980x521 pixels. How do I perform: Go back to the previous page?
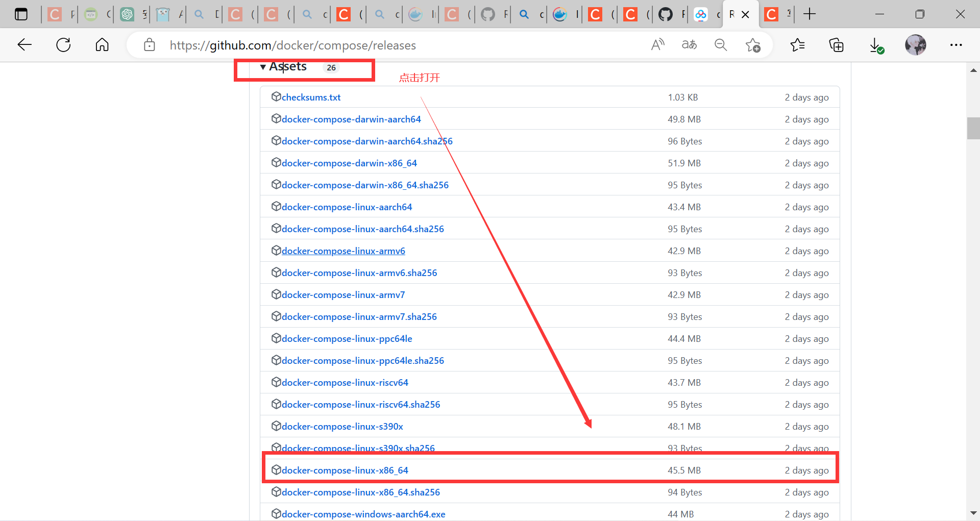coord(24,45)
